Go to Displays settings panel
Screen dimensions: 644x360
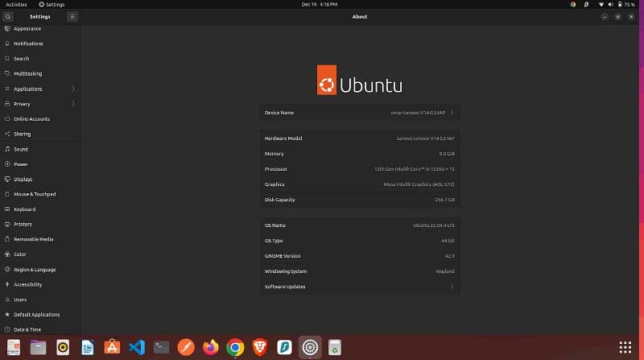pyautogui.click(x=23, y=179)
